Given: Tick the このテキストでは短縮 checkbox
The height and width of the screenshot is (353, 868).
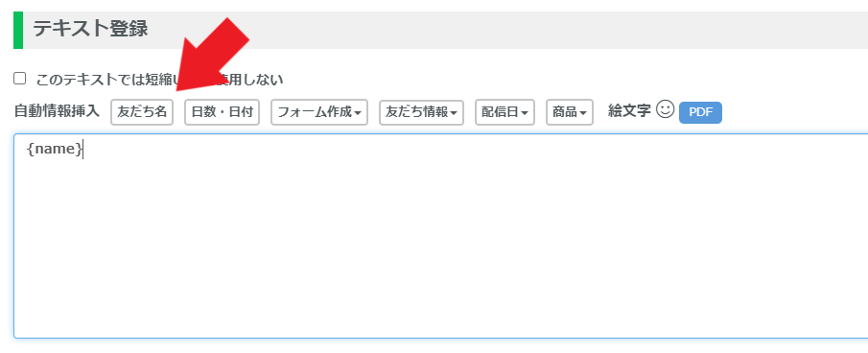Looking at the screenshot, I should (20, 79).
